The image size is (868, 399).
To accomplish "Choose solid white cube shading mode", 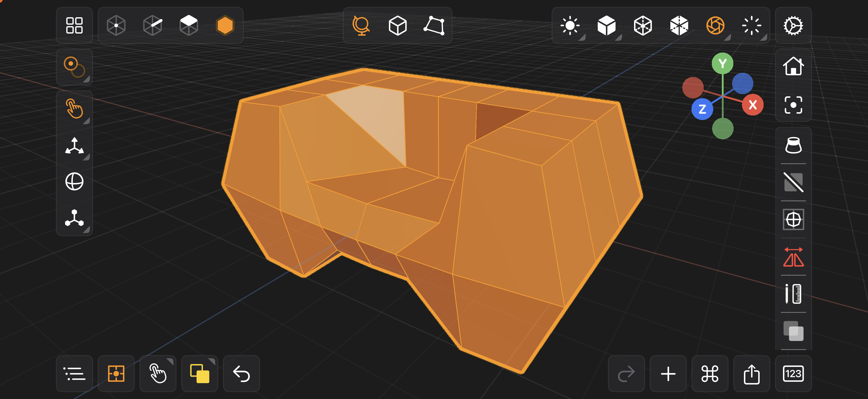I will pyautogui.click(x=607, y=26).
